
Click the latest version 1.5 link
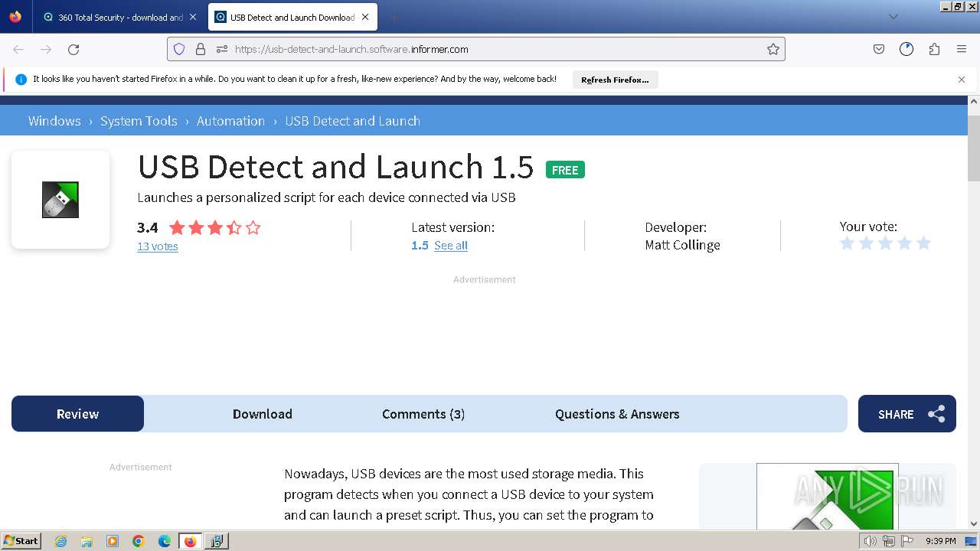point(420,246)
